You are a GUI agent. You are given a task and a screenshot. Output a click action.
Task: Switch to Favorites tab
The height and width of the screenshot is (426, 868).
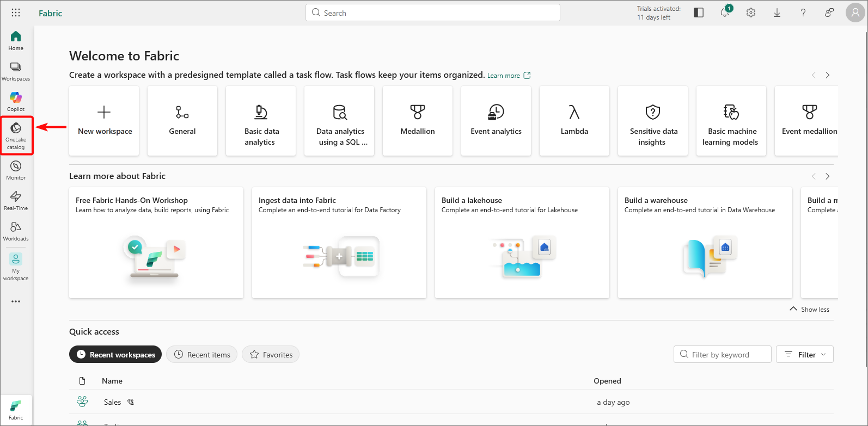point(271,354)
